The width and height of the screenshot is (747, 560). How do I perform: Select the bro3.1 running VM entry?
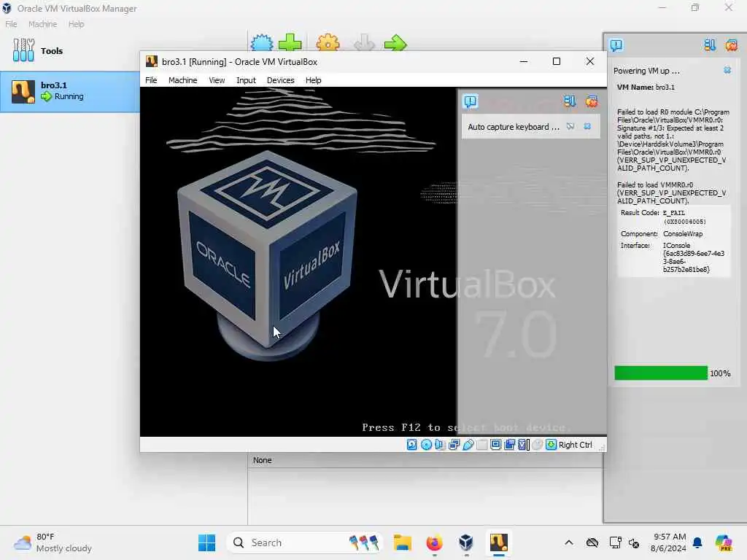pyautogui.click(x=69, y=91)
